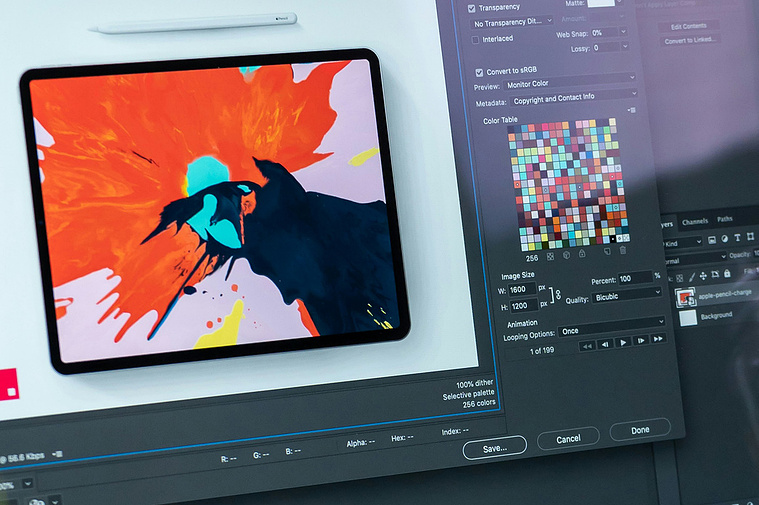Viewport: 759px width, 505px height.
Task: Click the Cancel button
Action: coord(568,439)
